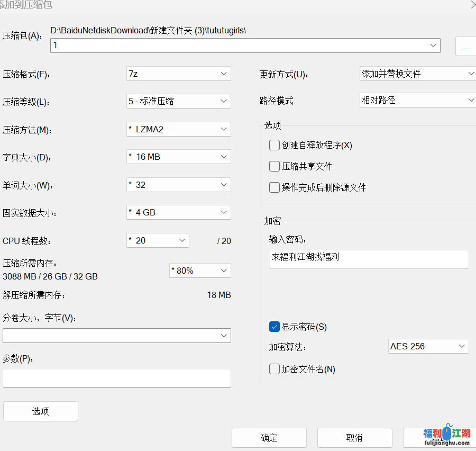The height and width of the screenshot is (451, 476).
Task: Enable the create self-extracting archive checkbox
Action: pyautogui.click(x=274, y=145)
